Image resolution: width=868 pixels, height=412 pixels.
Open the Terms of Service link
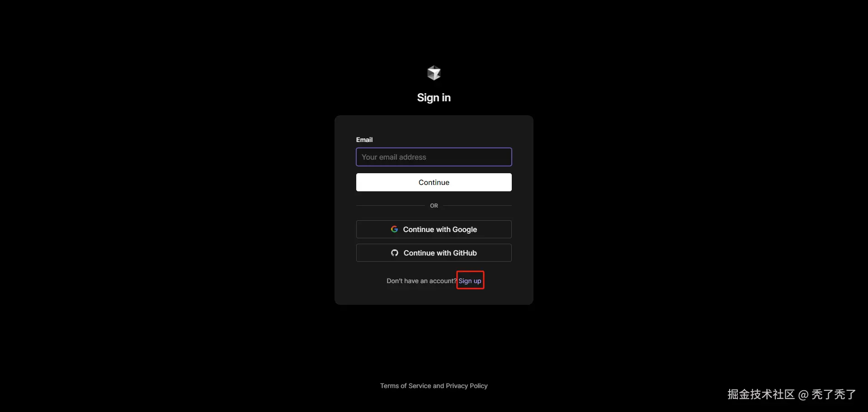pyautogui.click(x=406, y=386)
